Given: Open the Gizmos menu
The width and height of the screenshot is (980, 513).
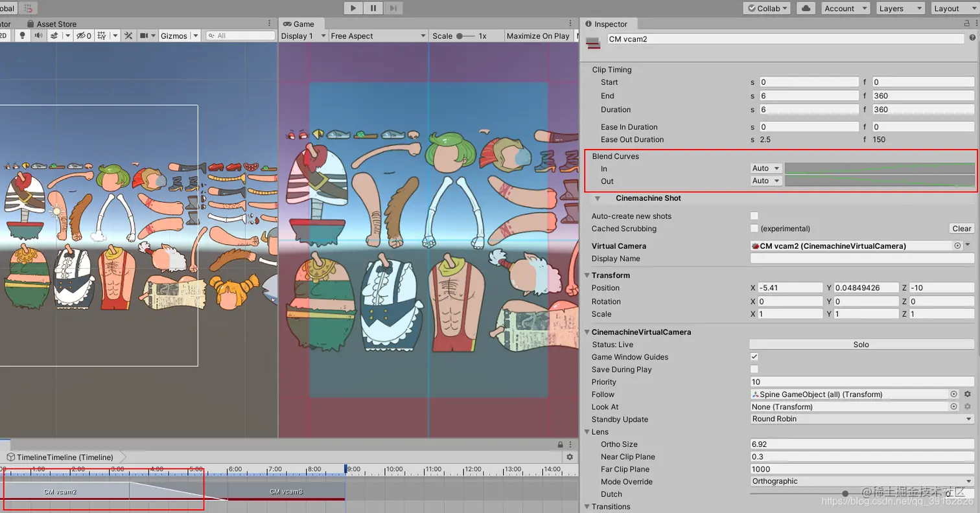Looking at the screenshot, I should pos(180,36).
